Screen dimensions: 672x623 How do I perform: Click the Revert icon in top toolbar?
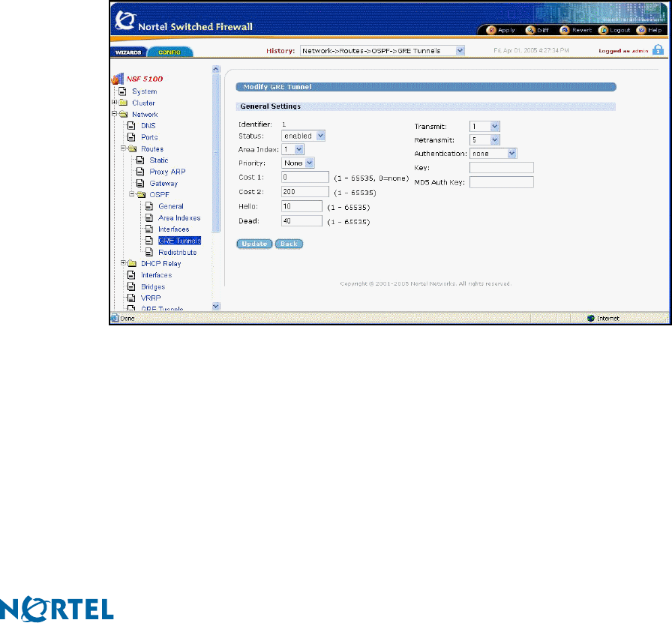click(x=565, y=30)
